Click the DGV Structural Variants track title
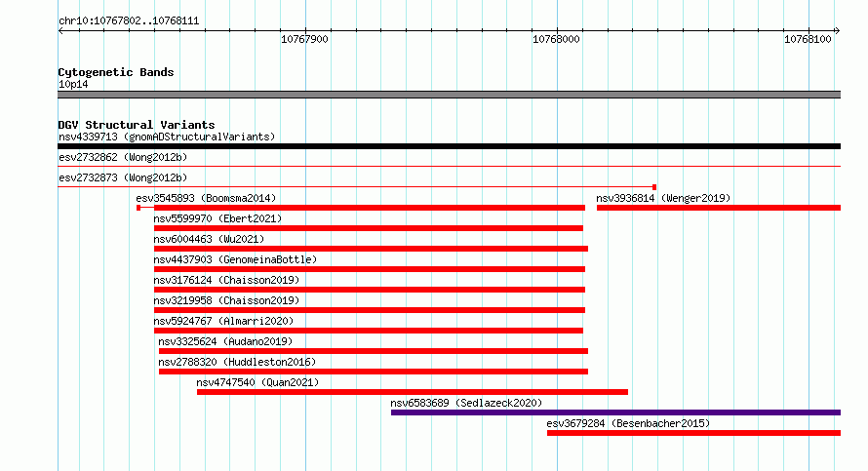Screen dimensions: 868x471 pos(137,125)
